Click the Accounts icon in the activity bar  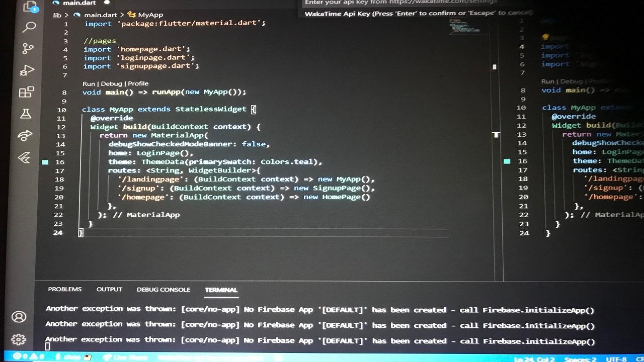19,317
